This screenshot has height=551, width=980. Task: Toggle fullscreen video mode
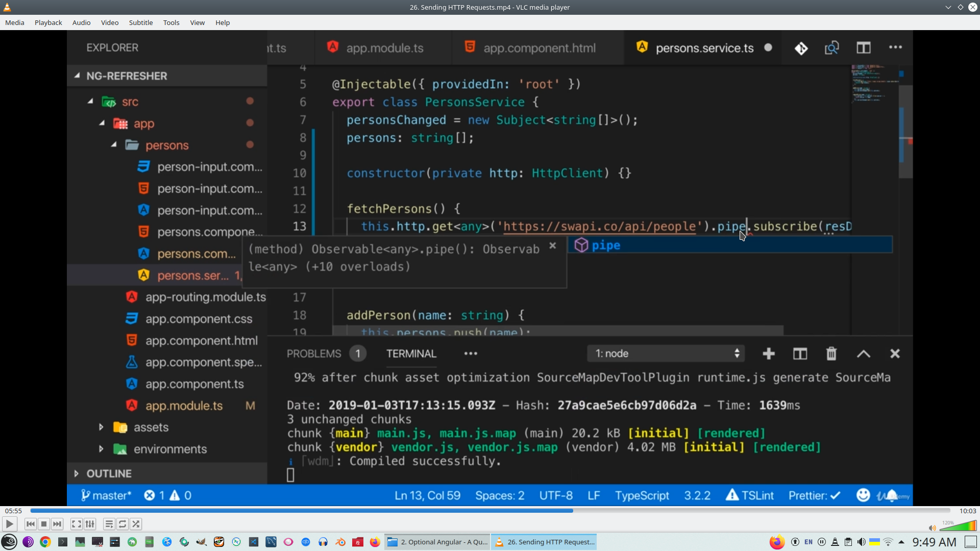pyautogui.click(x=77, y=524)
